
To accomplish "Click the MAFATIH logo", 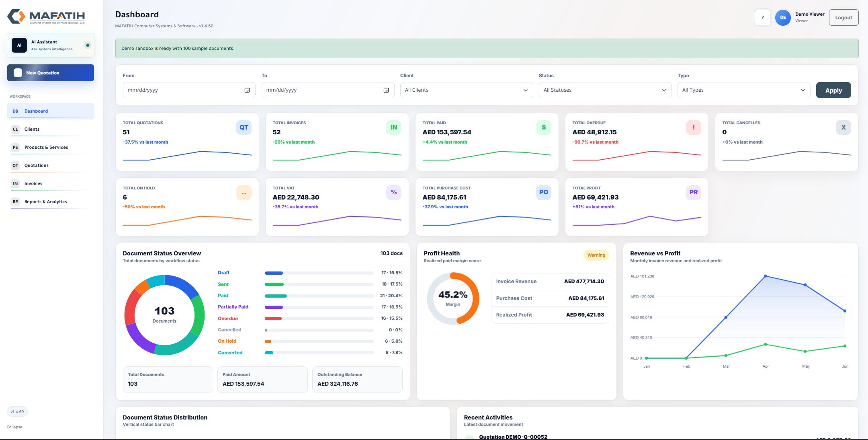I will (46, 16).
